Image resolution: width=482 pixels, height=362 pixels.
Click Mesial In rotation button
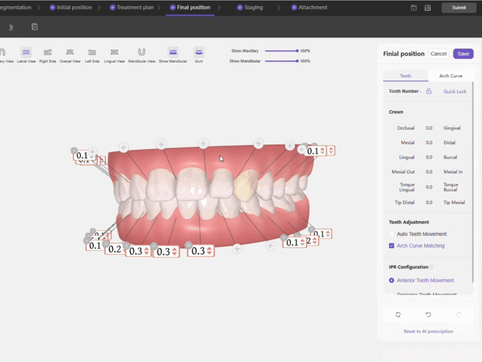point(453,172)
